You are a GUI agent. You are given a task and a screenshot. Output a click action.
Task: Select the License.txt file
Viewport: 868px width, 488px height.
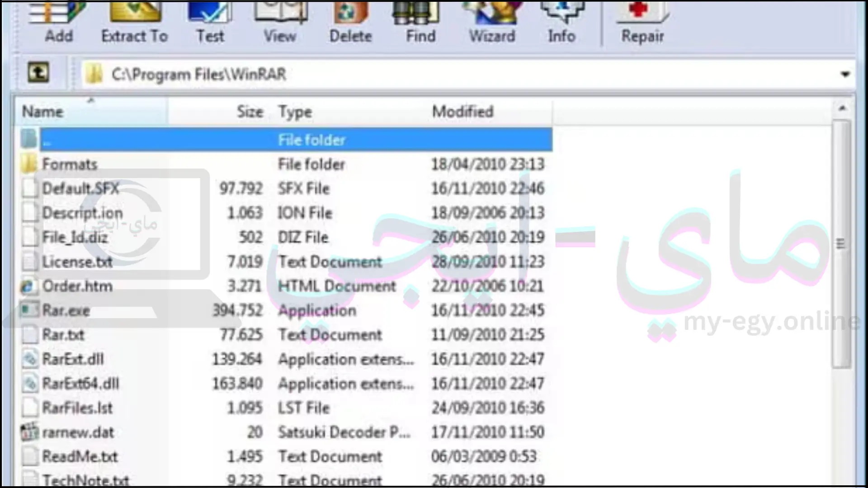click(77, 262)
